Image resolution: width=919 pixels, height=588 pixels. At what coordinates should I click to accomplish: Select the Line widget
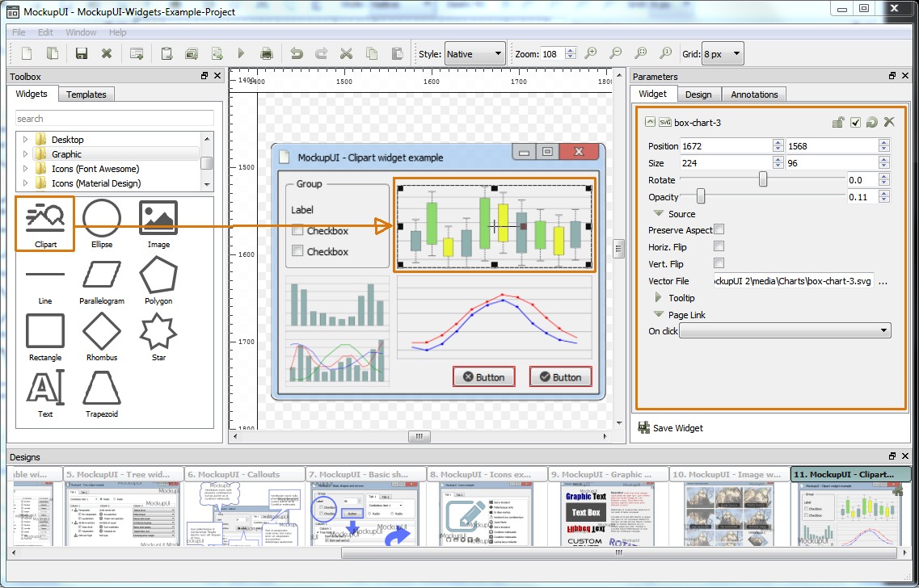tap(45, 283)
